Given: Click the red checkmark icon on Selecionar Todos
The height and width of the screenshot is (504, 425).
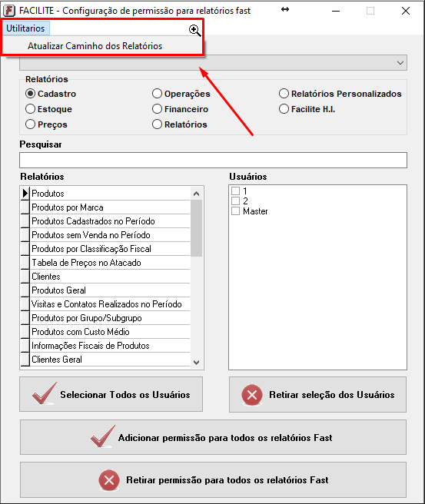Looking at the screenshot, I should 45,393.
